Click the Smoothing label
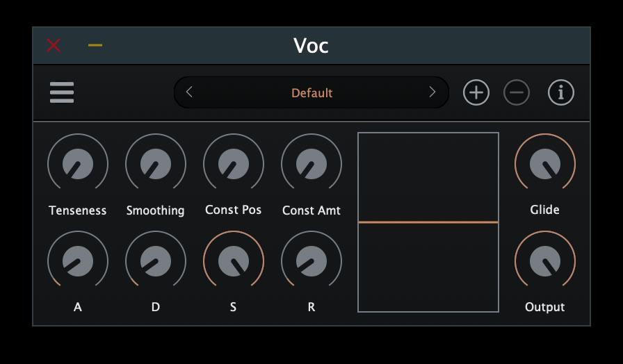This screenshot has width=623, height=364. tap(155, 210)
